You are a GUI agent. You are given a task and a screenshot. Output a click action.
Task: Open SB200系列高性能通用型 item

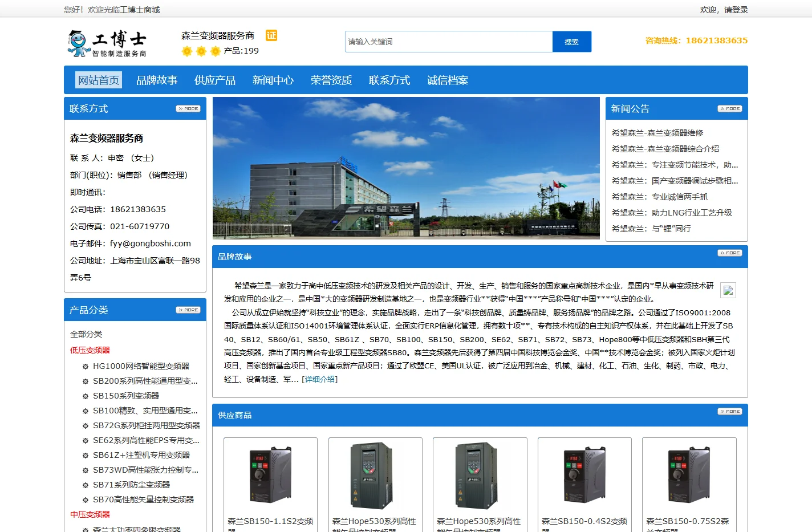[x=145, y=381]
